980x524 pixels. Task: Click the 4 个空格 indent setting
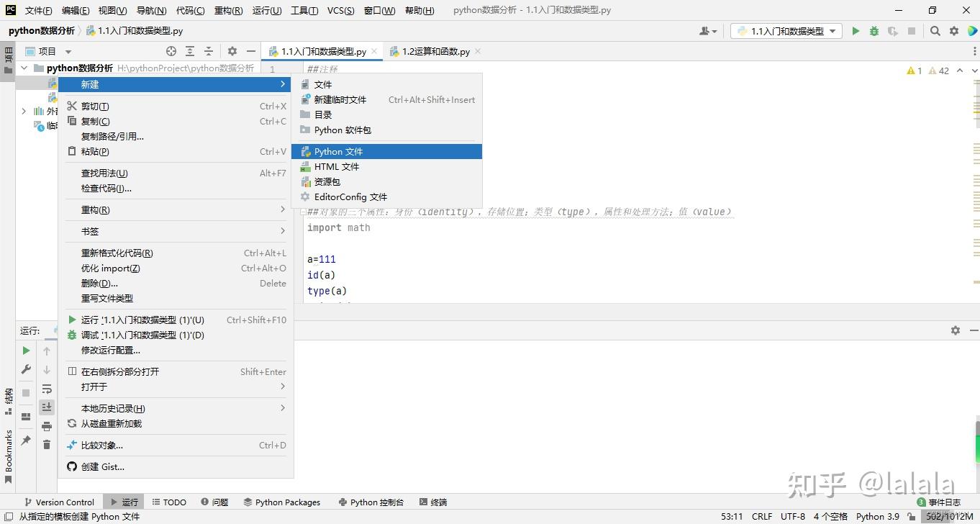pyautogui.click(x=830, y=517)
